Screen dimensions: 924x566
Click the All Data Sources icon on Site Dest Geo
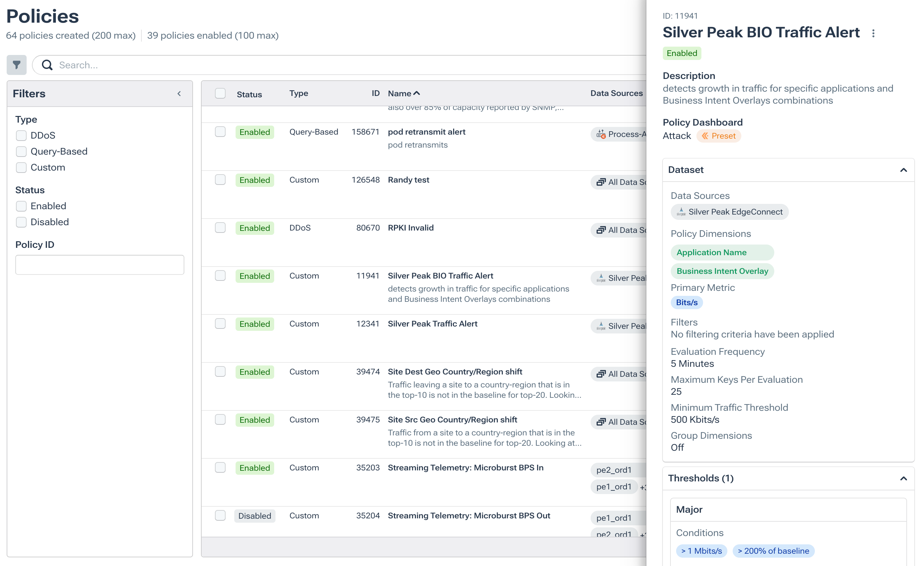(601, 374)
